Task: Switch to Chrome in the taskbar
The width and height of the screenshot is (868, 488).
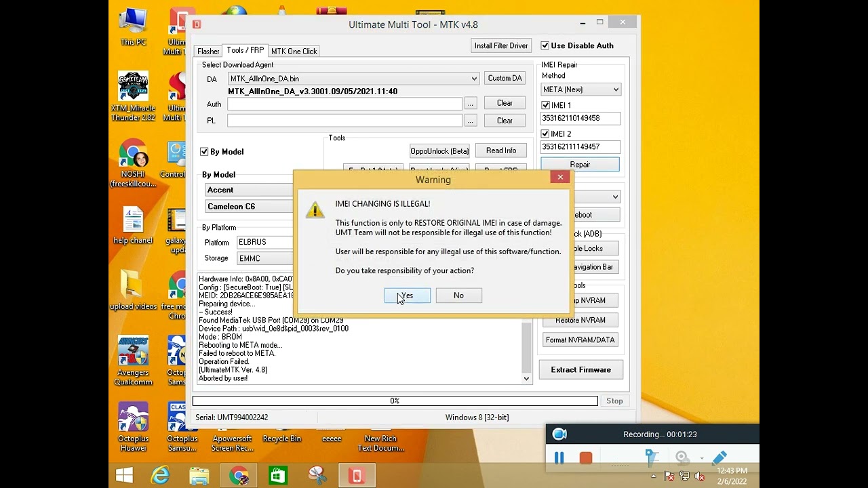Action: tap(238, 475)
